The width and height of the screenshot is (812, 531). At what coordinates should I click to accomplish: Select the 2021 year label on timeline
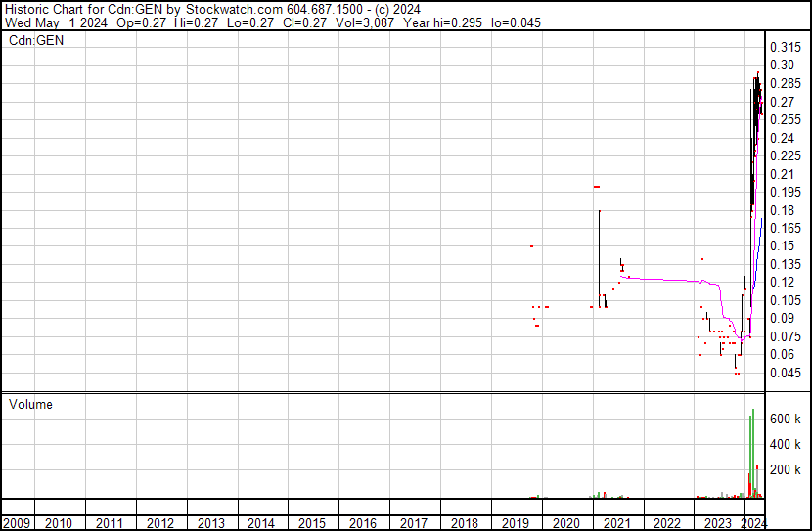[x=616, y=523]
